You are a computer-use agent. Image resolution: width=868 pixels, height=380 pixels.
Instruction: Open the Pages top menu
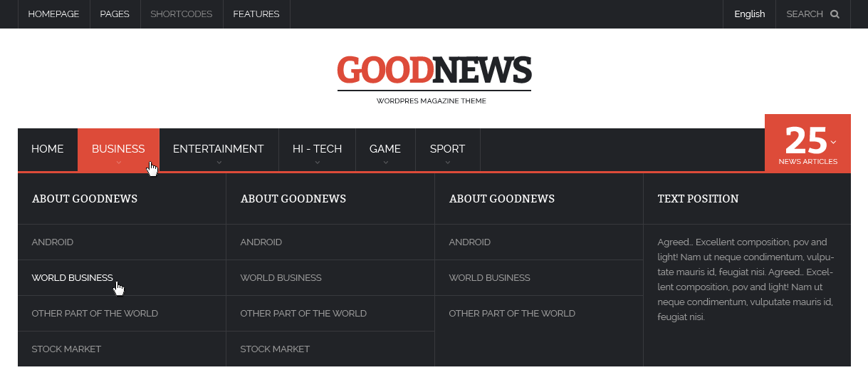click(x=115, y=14)
